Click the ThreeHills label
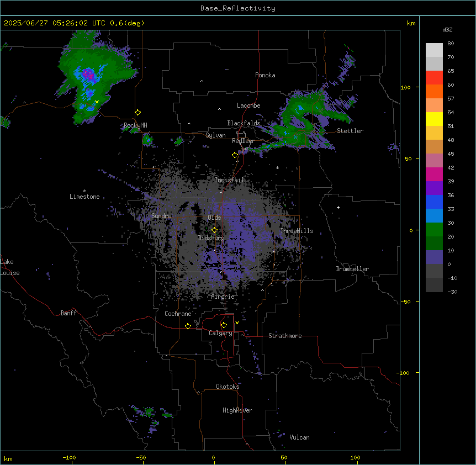 click(x=297, y=231)
